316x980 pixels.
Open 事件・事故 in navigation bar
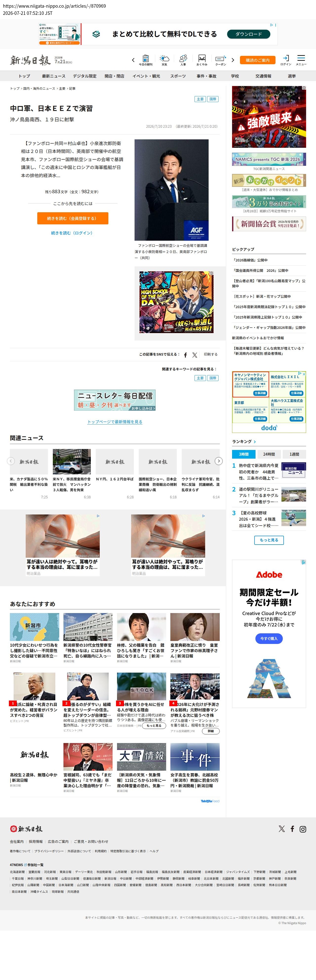pos(206,76)
